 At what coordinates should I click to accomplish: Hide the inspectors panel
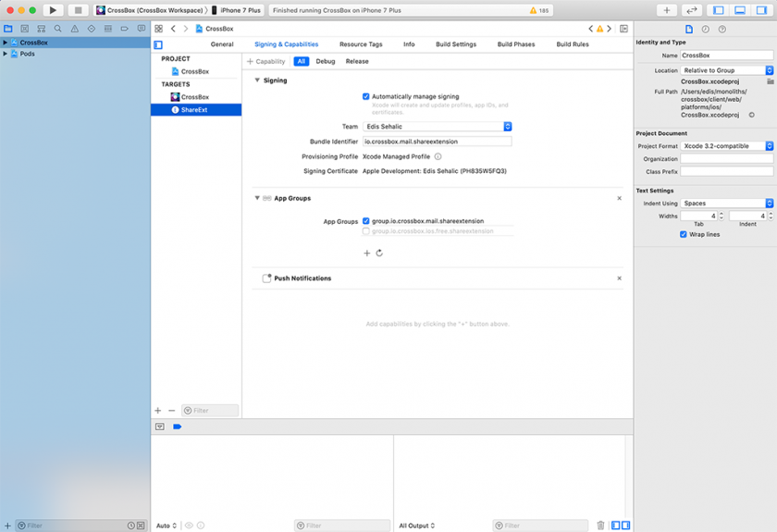point(761,10)
